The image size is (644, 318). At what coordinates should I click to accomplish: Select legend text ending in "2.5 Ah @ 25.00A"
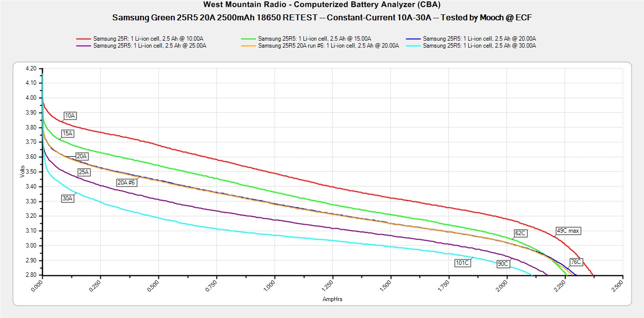pyautogui.click(x=150, y=46)
